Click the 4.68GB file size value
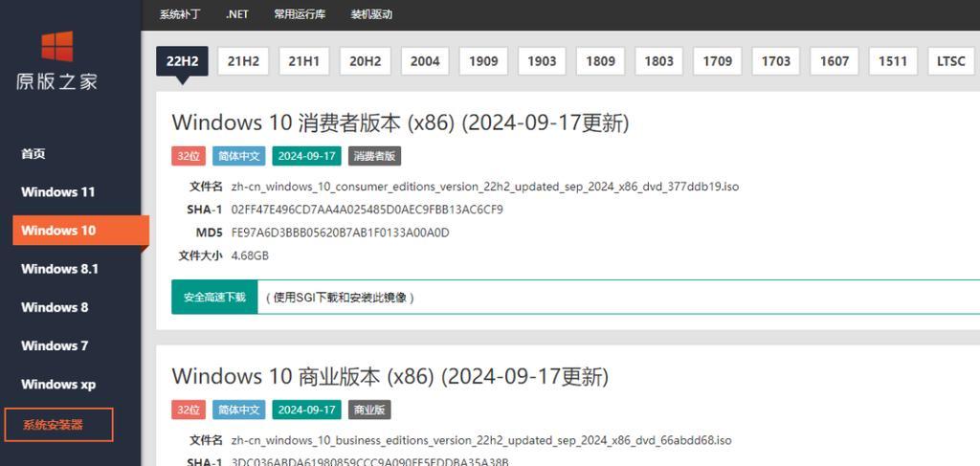 pos(250,255)
